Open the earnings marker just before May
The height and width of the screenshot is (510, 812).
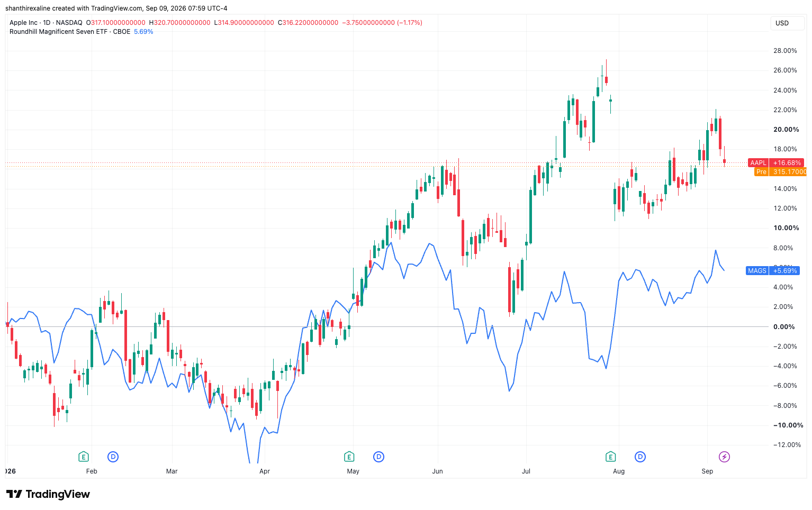click(349, 457)
